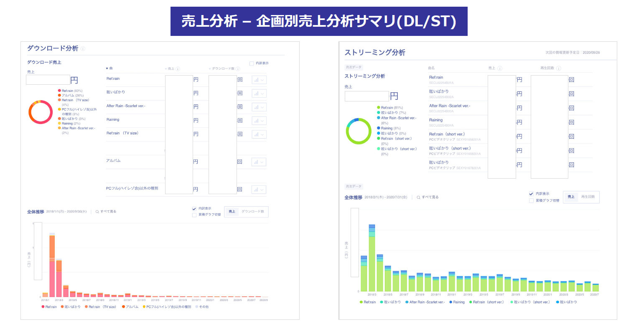
Task: Switch download chart to ダウンロード数 tab
Action: point(253,212)
